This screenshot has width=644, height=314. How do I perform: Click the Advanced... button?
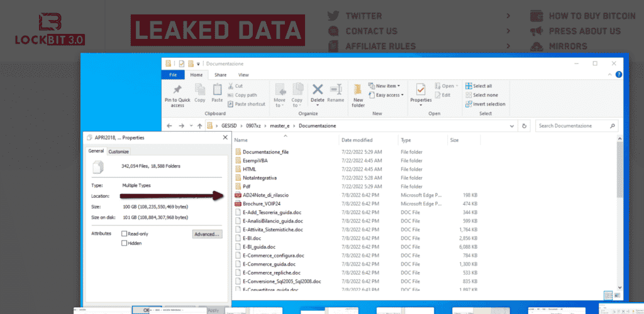click(208, 234)
